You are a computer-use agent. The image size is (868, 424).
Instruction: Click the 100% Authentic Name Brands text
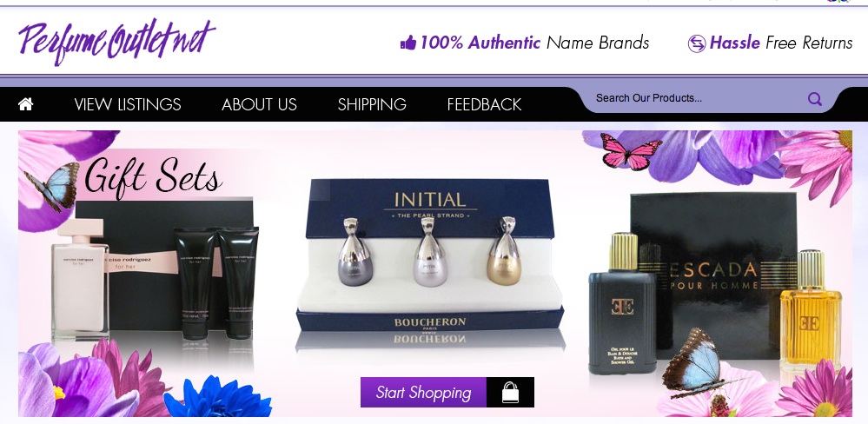534,43
